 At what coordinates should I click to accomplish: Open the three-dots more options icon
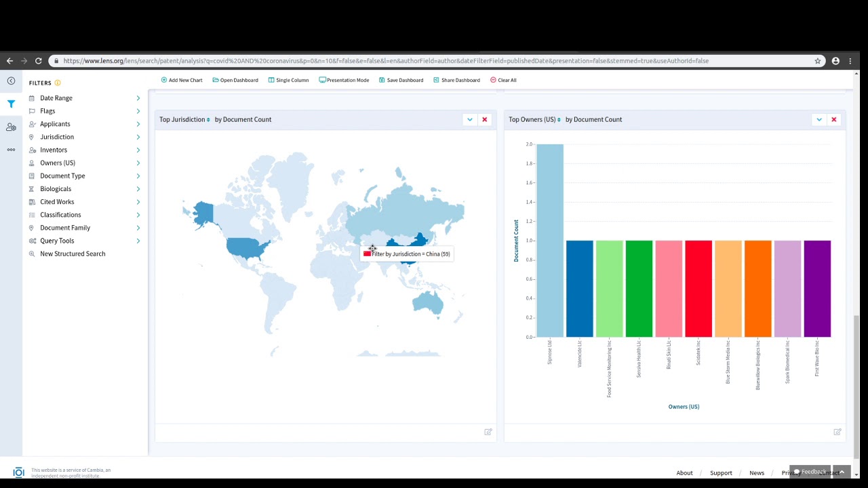11,150
